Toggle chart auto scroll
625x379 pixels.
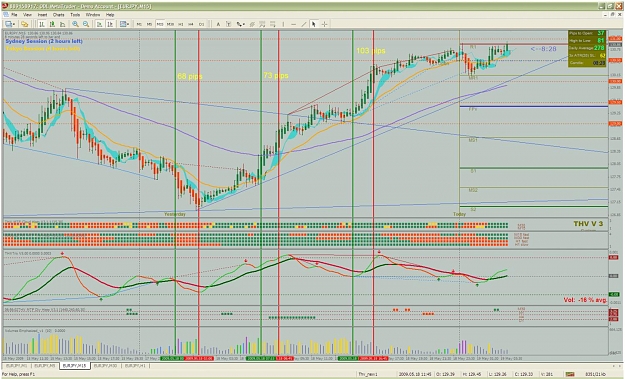pyautogui.click(x=100, y=24)
